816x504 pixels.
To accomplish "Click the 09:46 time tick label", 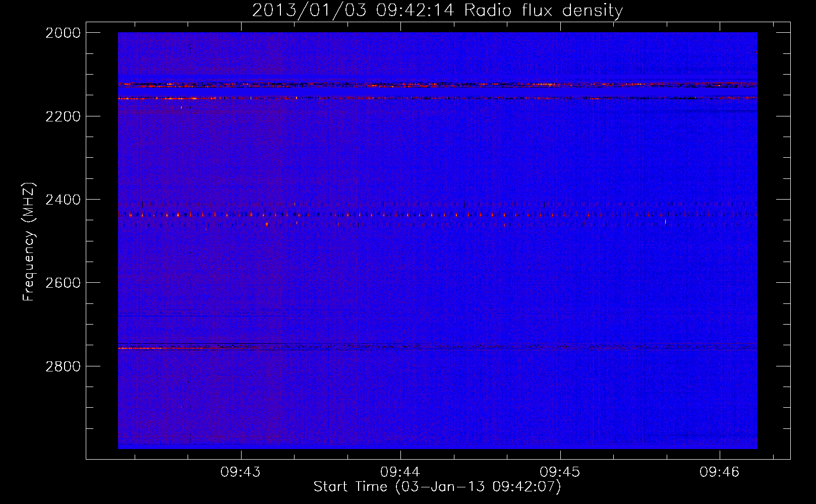I will [x=719, y=472].
